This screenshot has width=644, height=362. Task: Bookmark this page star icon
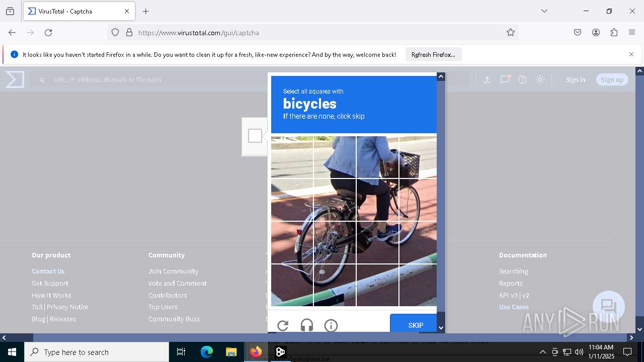coord(511,32)
